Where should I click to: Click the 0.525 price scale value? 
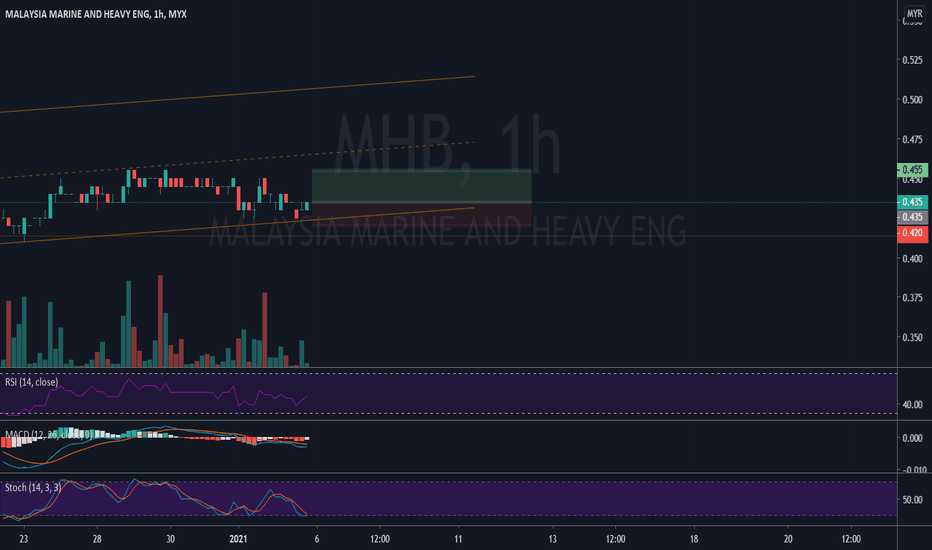point(912,60)
